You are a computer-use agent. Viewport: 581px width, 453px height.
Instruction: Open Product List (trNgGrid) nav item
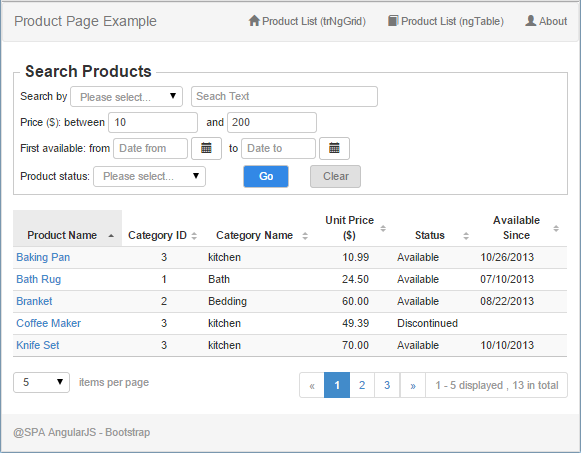click(x=307, y=21)
